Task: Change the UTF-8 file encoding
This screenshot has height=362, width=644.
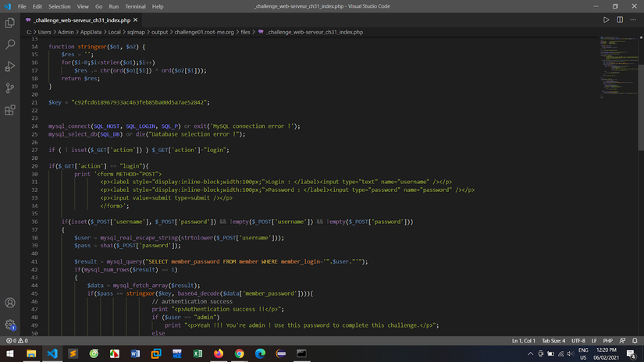Action: [x=578, y=341]
